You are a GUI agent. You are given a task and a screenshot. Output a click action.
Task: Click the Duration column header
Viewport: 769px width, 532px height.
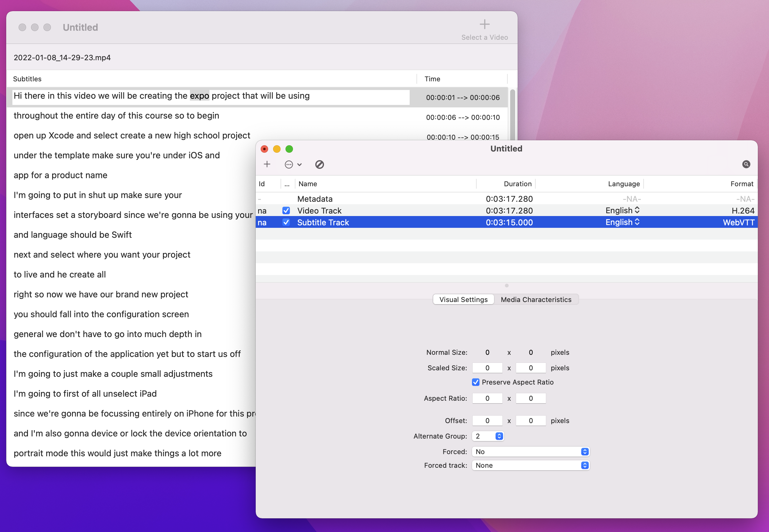click(517, 184)
